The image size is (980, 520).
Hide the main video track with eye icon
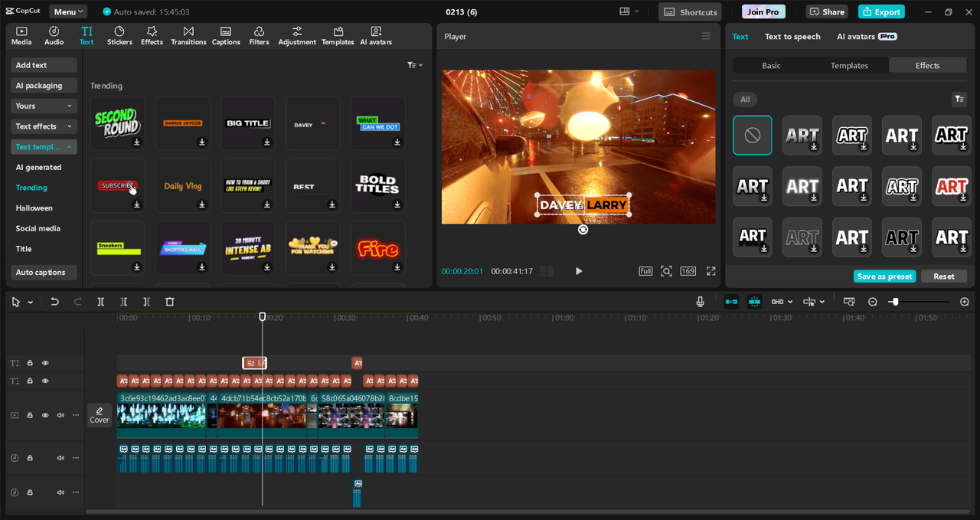[x=45, y=415]
